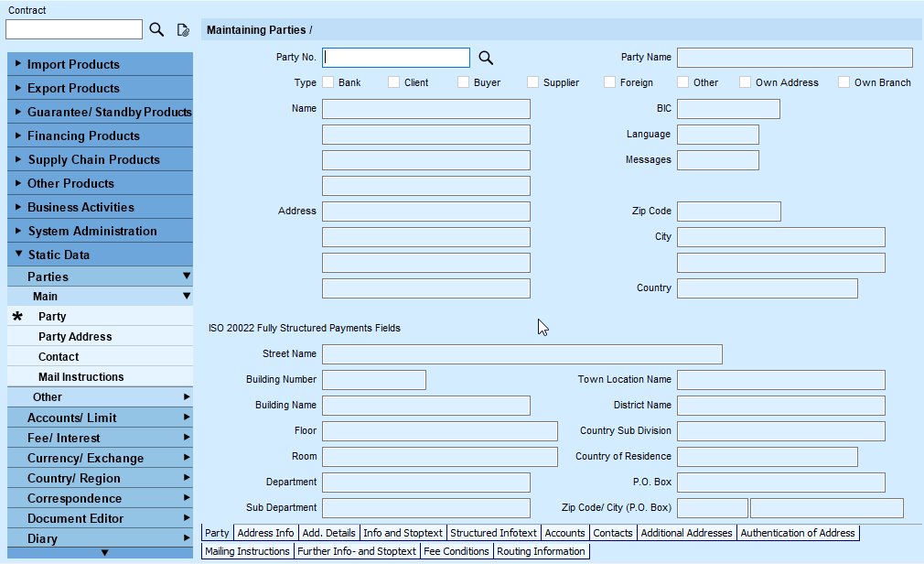The image size is (924, 564).
Task: Select Party in the navigation tree
Action: click(101, 316)
